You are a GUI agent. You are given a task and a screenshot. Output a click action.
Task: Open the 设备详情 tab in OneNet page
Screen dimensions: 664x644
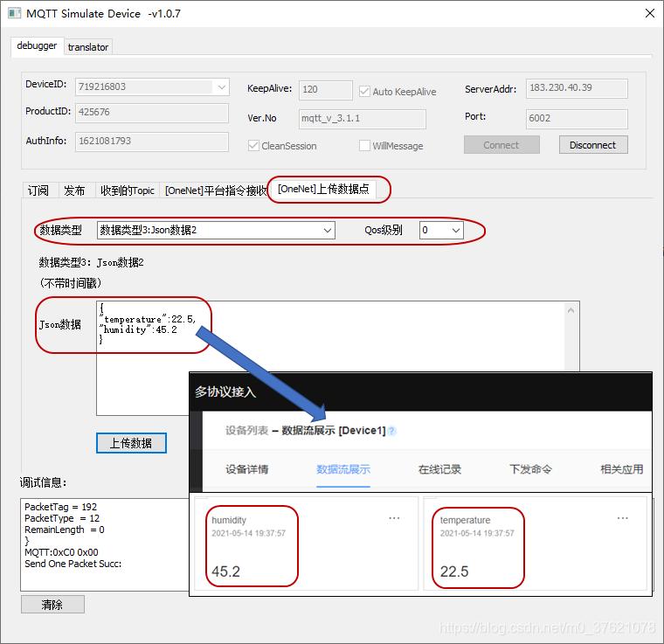[247, 469]
